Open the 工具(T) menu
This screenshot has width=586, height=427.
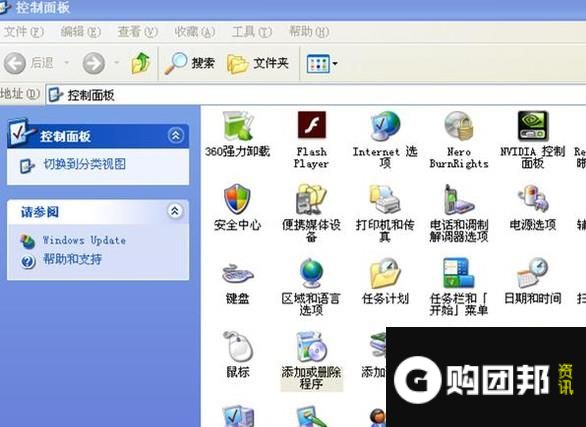pyautogui.click(x=252, y=32)
